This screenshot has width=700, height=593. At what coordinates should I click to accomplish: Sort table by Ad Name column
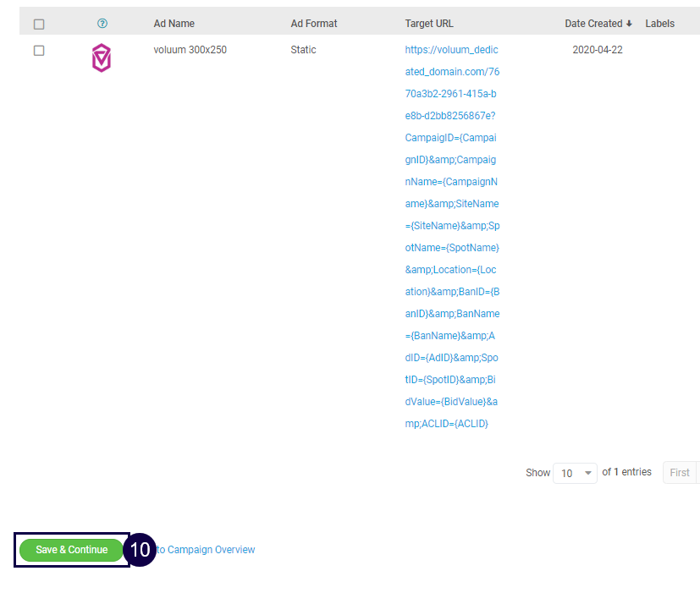pos(174,24)
